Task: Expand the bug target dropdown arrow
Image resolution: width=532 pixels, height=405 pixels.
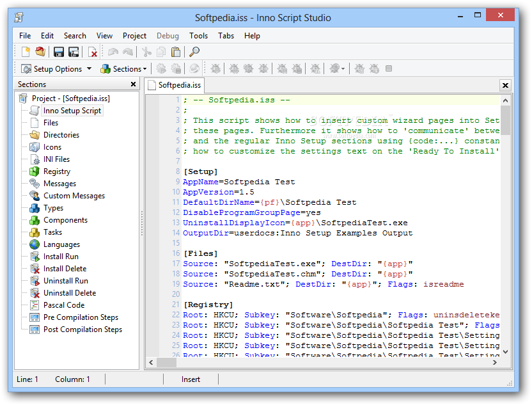Action: click(x=343, y=69)
